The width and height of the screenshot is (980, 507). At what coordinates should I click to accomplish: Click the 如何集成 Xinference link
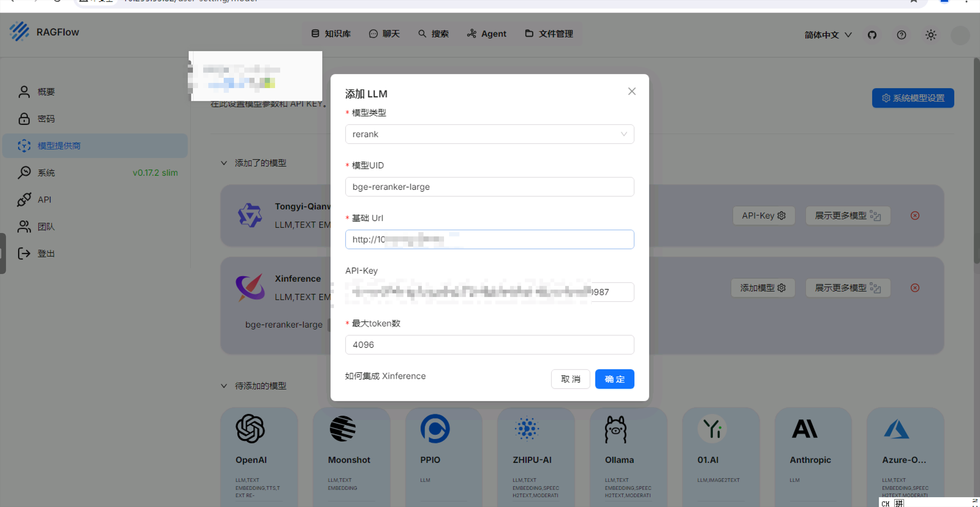click(385, 376)
